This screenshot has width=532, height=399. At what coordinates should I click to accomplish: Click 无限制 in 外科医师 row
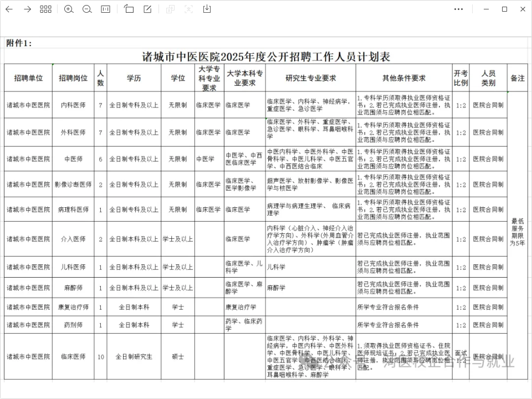pyautogui.click(x=178, y=132)
